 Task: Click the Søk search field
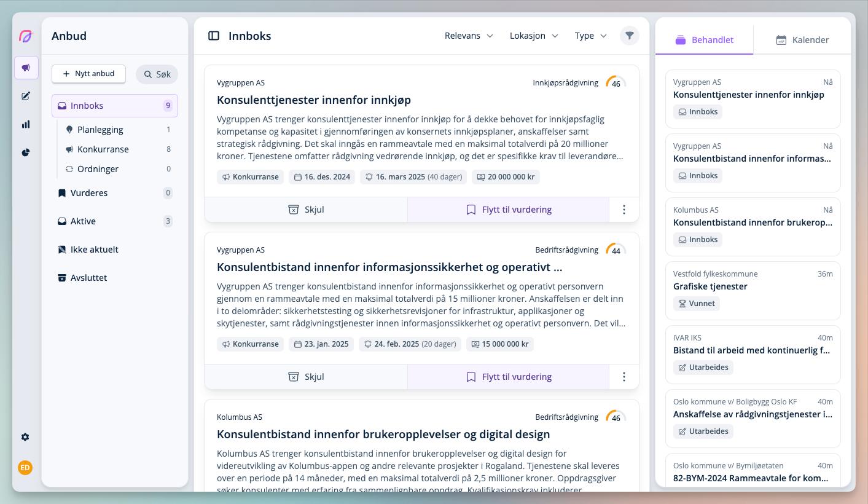(x=157, y=74)
